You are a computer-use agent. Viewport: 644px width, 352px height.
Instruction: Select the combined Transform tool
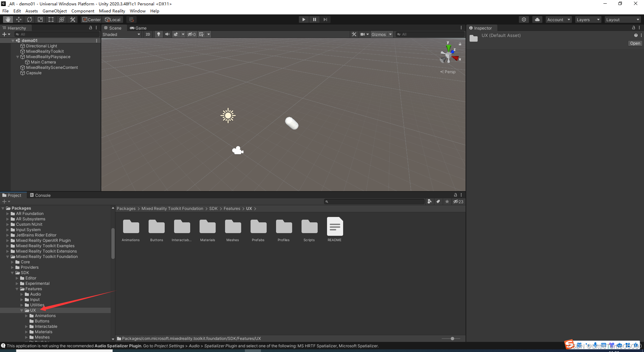(x=62, y=19)
